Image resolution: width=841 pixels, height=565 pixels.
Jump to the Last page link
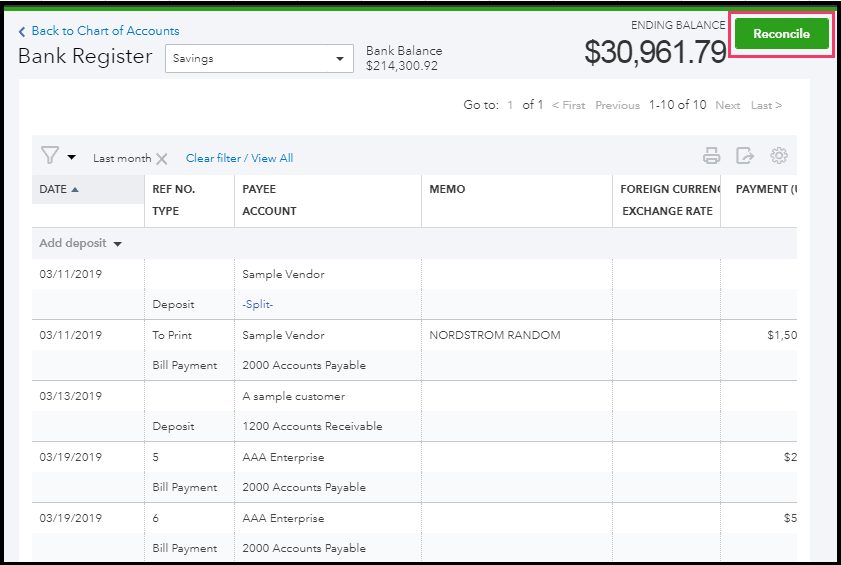(x=766, y=105)
